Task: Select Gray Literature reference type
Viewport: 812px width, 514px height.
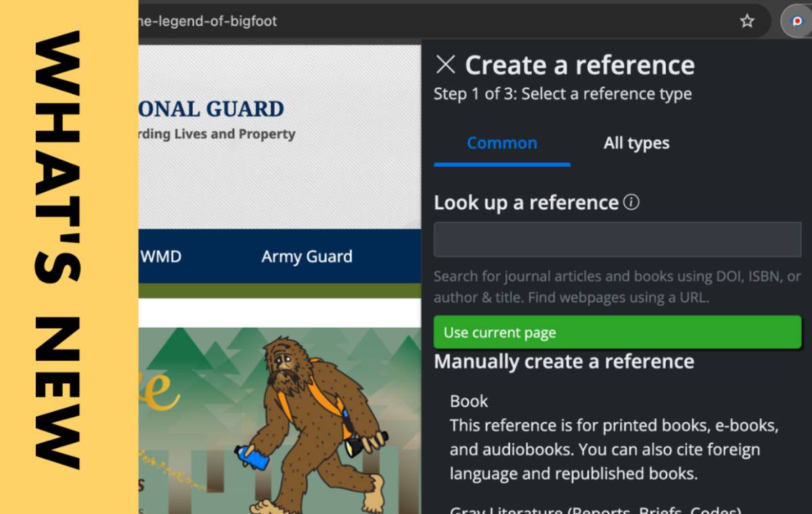Action: [595, 510]
